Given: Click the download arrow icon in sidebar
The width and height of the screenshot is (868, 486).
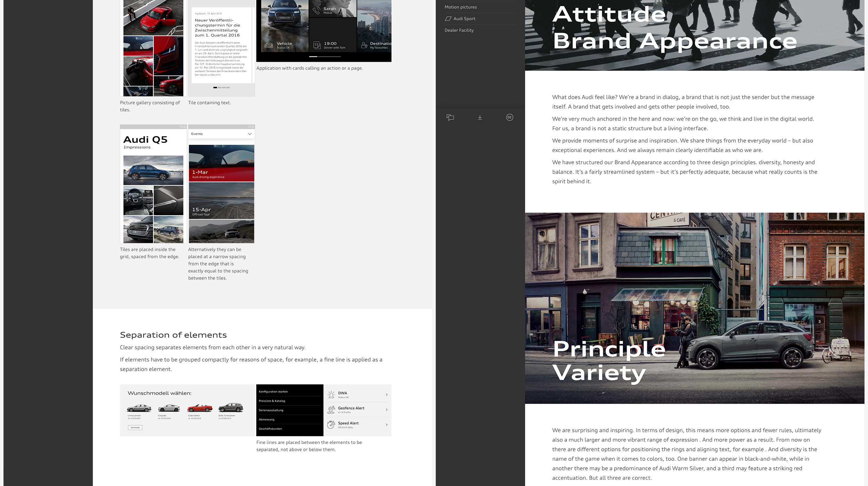Looking at the screenshot, I should pos(480,117).
